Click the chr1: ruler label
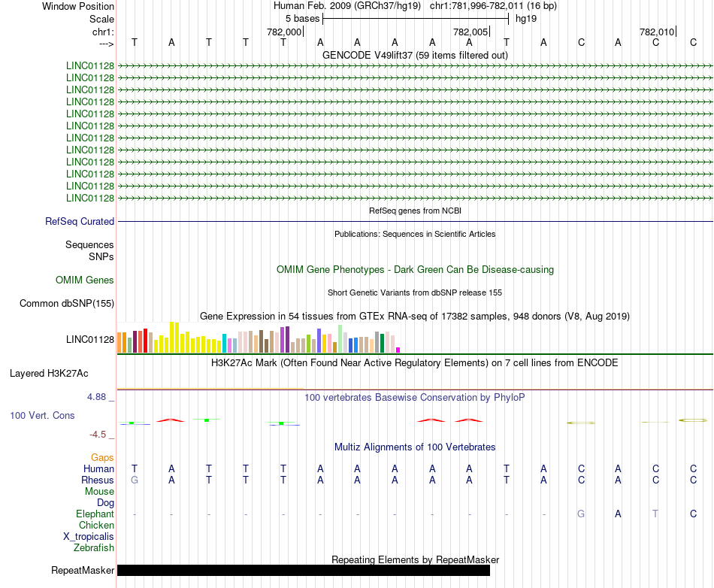 click(103, 32)
